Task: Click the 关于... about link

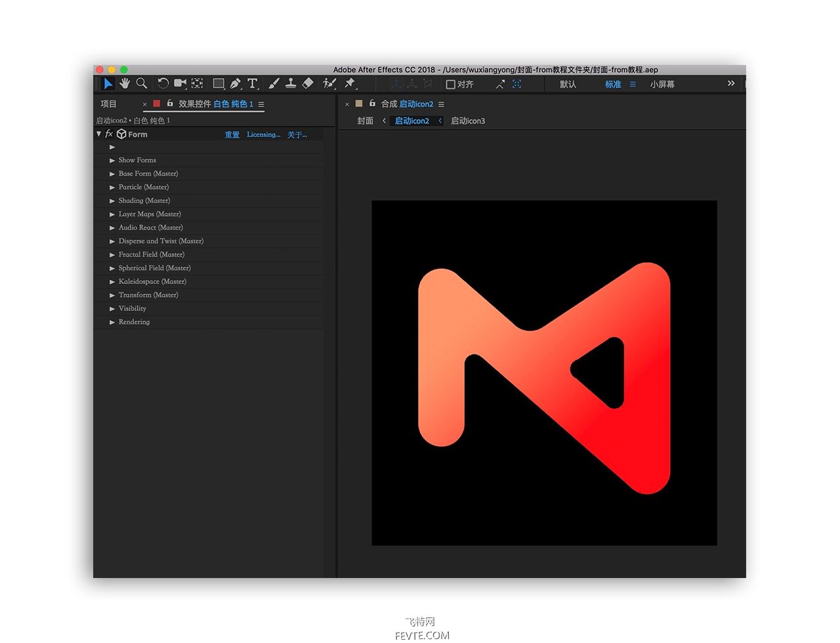Action: (x=297, y=135)
